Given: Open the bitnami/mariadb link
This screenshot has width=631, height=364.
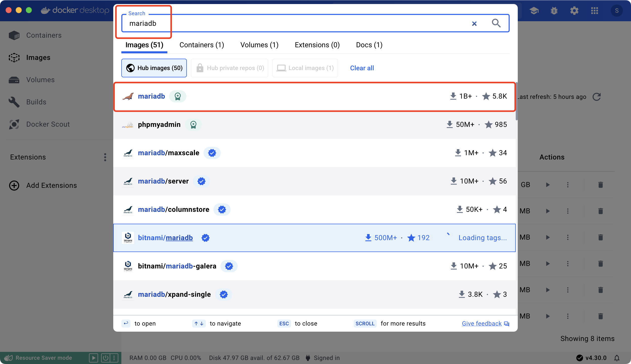Looking at the screenshot, I should click(165, 238).
